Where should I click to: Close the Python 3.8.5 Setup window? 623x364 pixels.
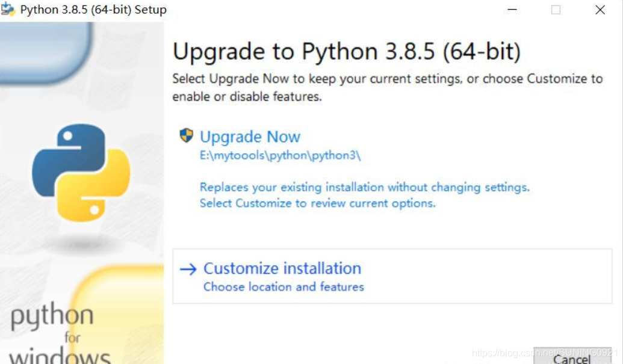[x=600, y=10]
